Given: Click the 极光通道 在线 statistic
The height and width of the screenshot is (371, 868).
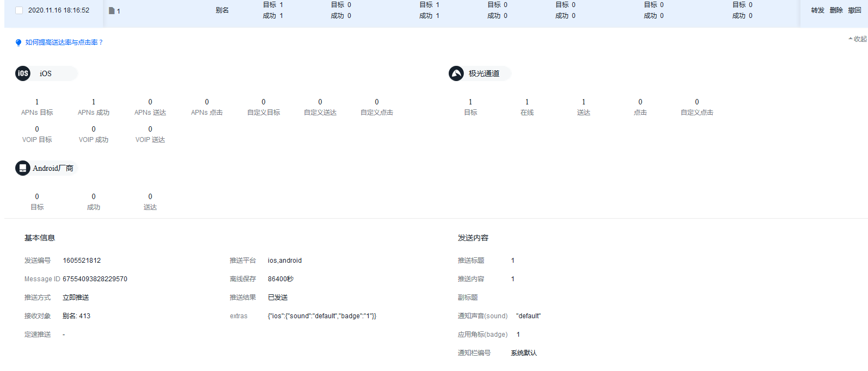Looking at the screenshot, I should coord(527,107).
